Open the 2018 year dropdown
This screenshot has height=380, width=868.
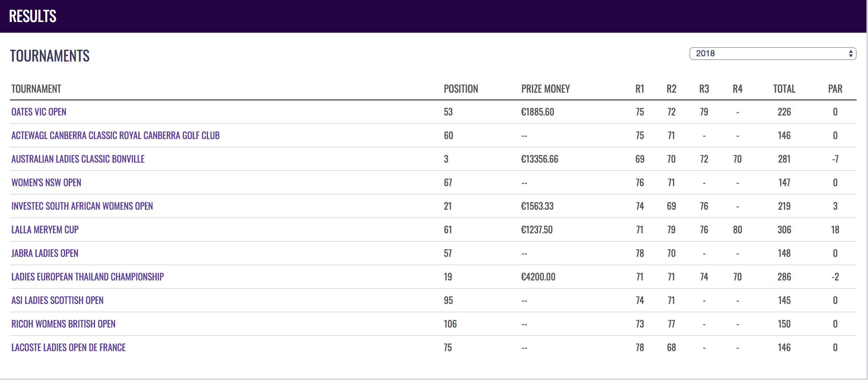773,54
